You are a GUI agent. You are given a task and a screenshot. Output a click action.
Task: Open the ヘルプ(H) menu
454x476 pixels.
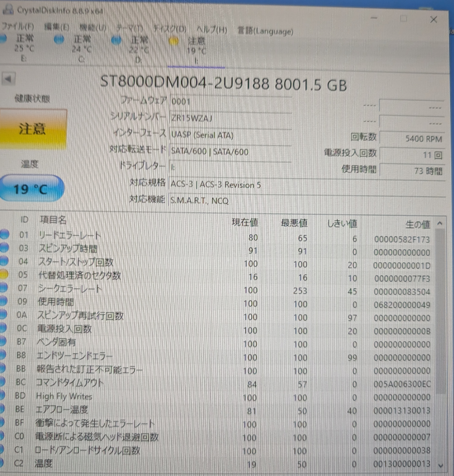(x=212, y=30)
